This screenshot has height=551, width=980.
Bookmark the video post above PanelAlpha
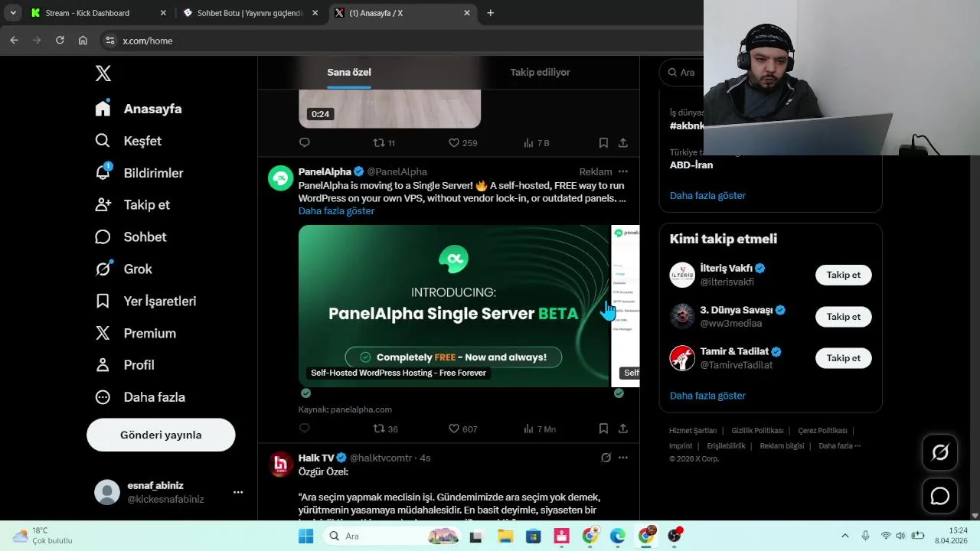pos(603,142)
